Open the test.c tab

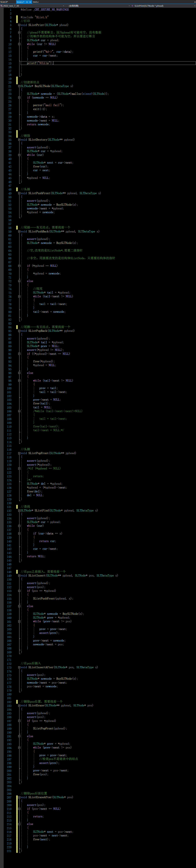tap(36, 2)
